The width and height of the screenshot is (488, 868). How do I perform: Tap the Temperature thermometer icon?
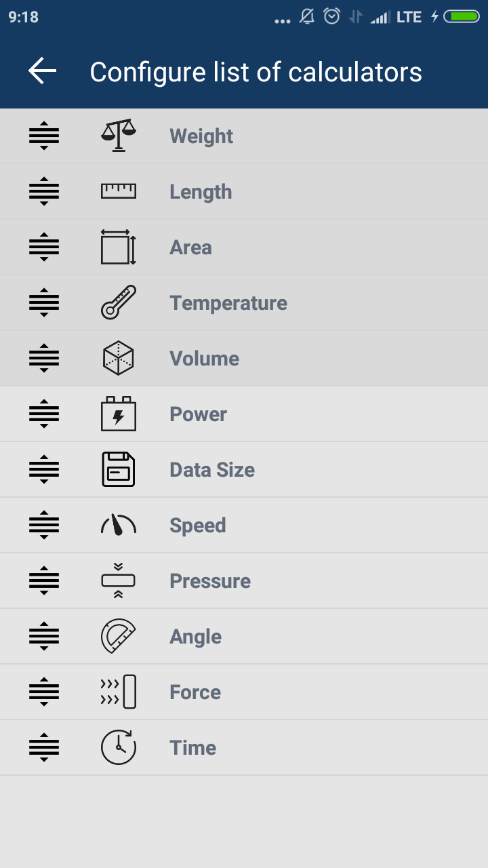pos(119,302)
